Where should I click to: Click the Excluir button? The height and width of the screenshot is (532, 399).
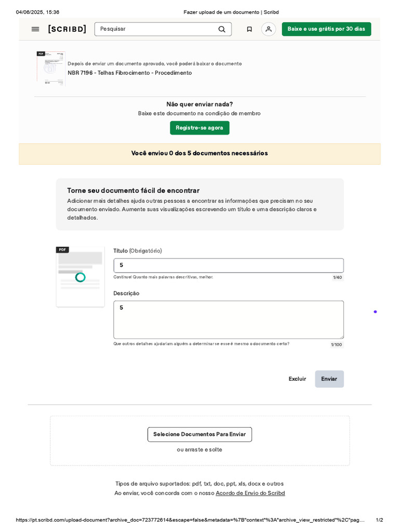pos(297,379)
